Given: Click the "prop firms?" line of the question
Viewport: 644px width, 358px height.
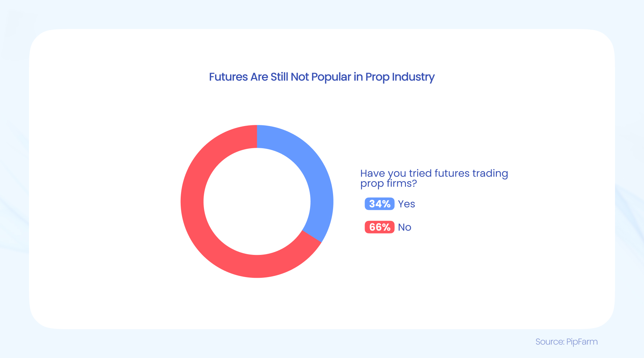Looking at the screenshot, I should (x=389, y=183).
